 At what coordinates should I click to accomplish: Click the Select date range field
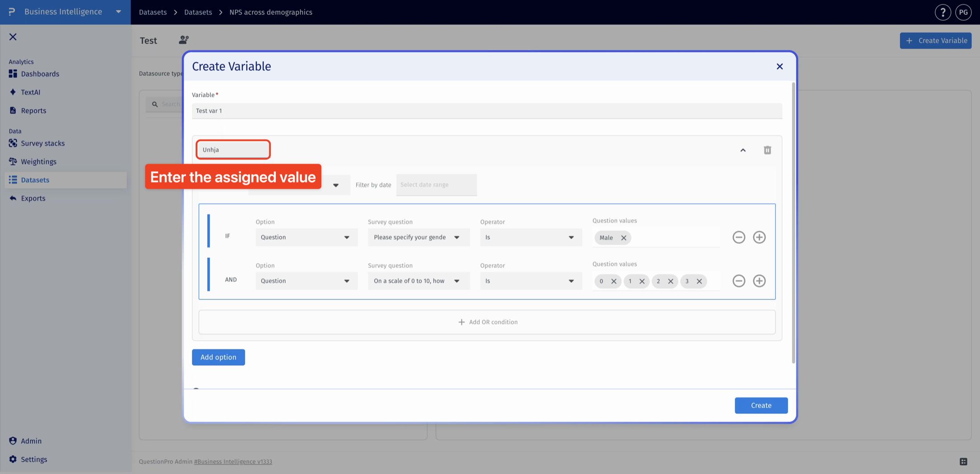437,184
